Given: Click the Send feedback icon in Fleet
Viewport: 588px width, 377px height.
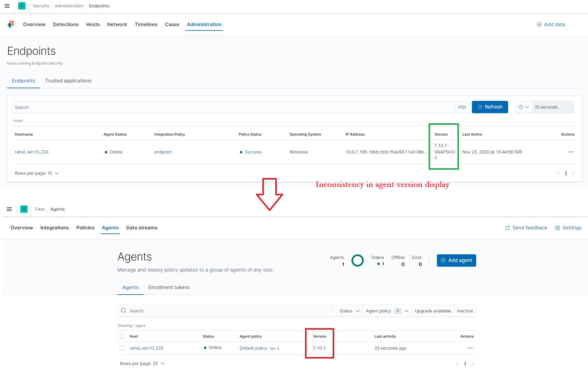Looking at the screenshot, I should coord(507,228).
